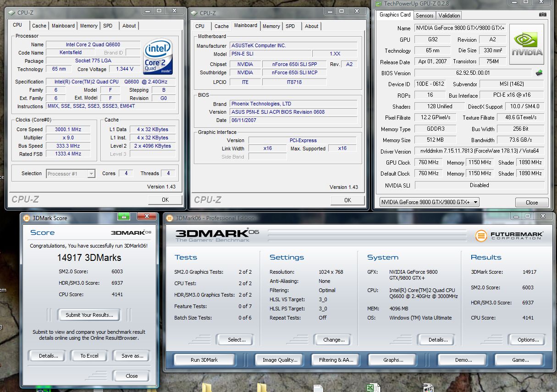Image resolution: width=557 pixels, height=392 pixels.
Task: Launch the Demo in 3DMark06
Action: 463,360
